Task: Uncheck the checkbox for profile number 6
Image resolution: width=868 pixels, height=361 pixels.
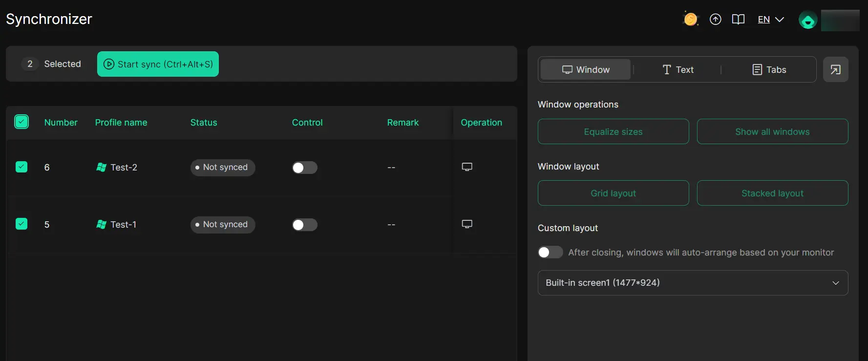Action: tap(21, 167)
